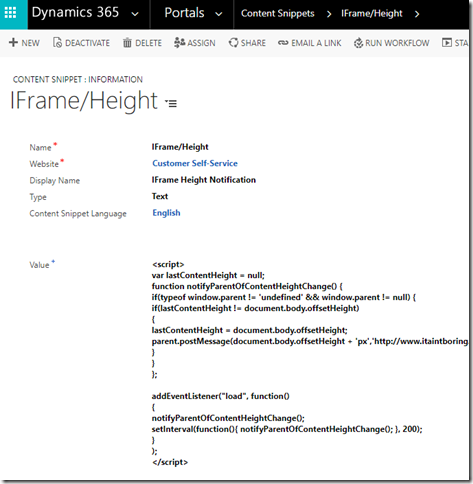Image resolution: width=473 pixels, height=484 pixels.
Task: Click the Display Name field value
Action: pyautogui.click(x=204, y=180)
